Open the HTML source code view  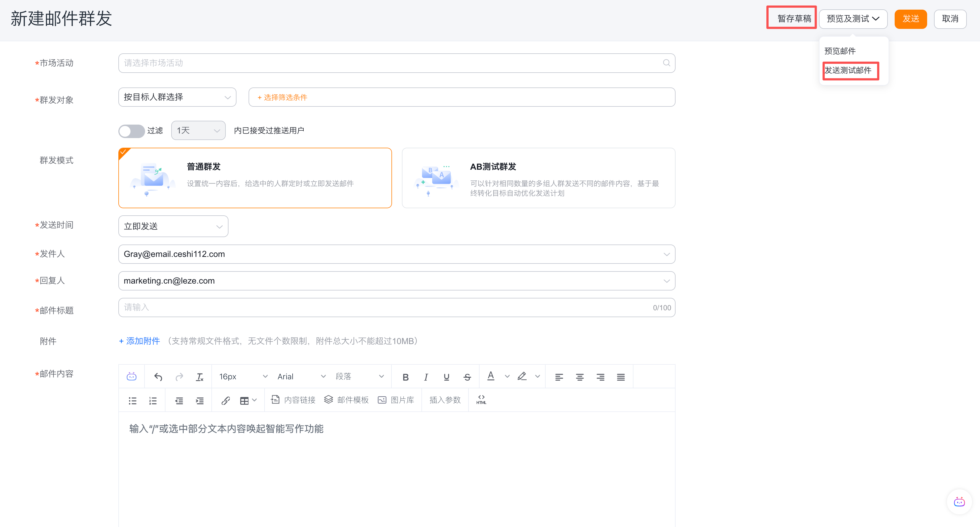point(481,400)
